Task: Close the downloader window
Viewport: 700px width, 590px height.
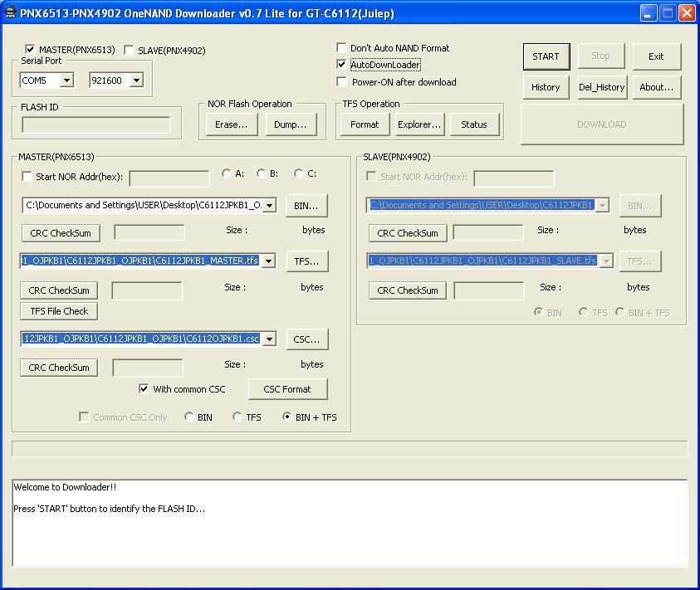Action: pyautogui.click(x=687, y=13)
